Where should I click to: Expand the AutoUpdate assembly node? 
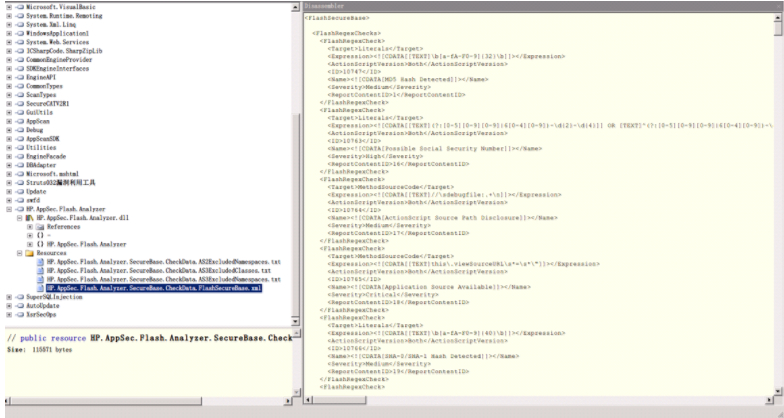[9, 306]
